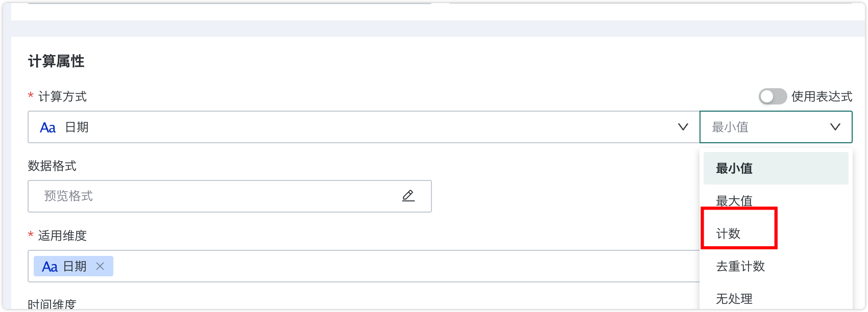Click the pencil edit icon in 预览格式 field
Viewport: 868px width, 312px height.
[x=408, y=196]
